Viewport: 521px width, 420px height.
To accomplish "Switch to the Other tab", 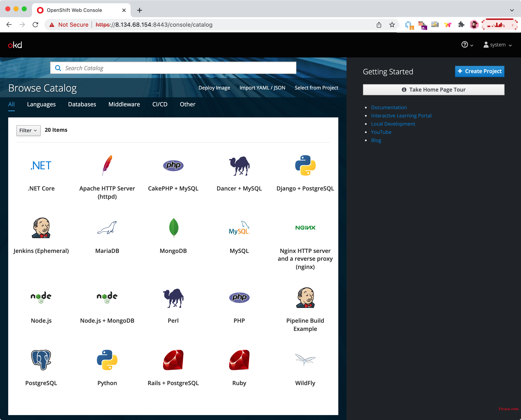I will pos(187,104).
